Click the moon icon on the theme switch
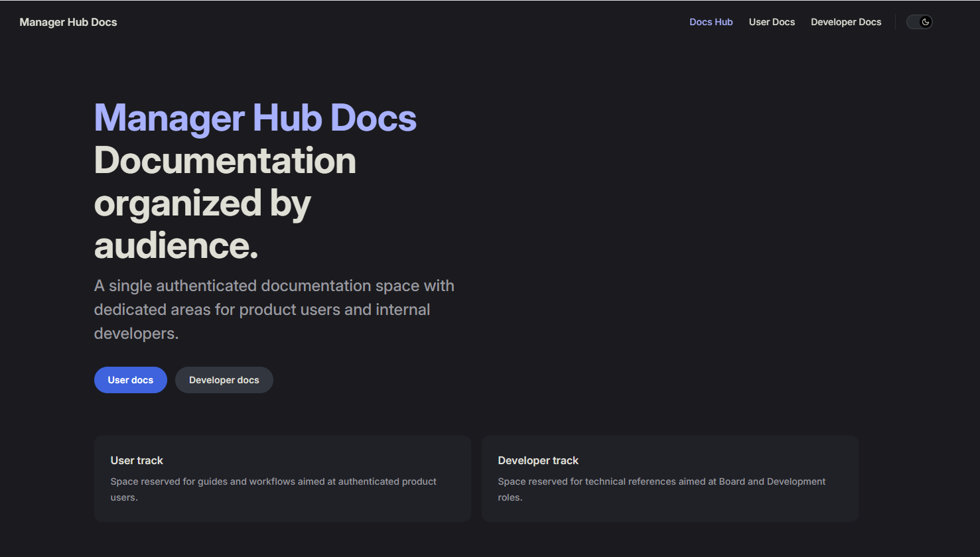The height and width of the screenshot is (557, 980). click(924, 21)
